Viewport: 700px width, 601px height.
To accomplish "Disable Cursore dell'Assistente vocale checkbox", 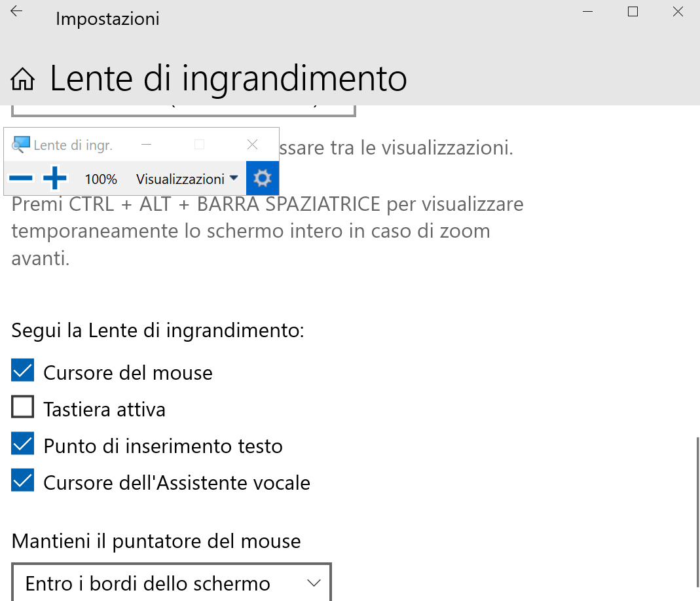I will [x=22, y=480].
